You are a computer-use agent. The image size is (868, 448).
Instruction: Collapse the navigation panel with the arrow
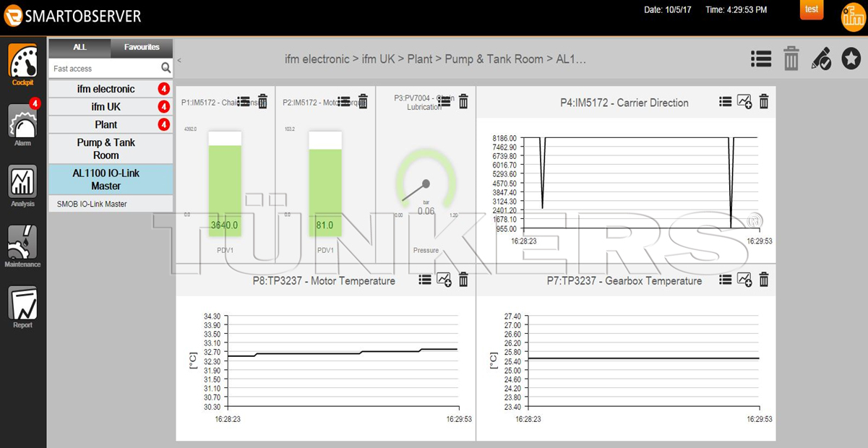[x=179, y=60]
